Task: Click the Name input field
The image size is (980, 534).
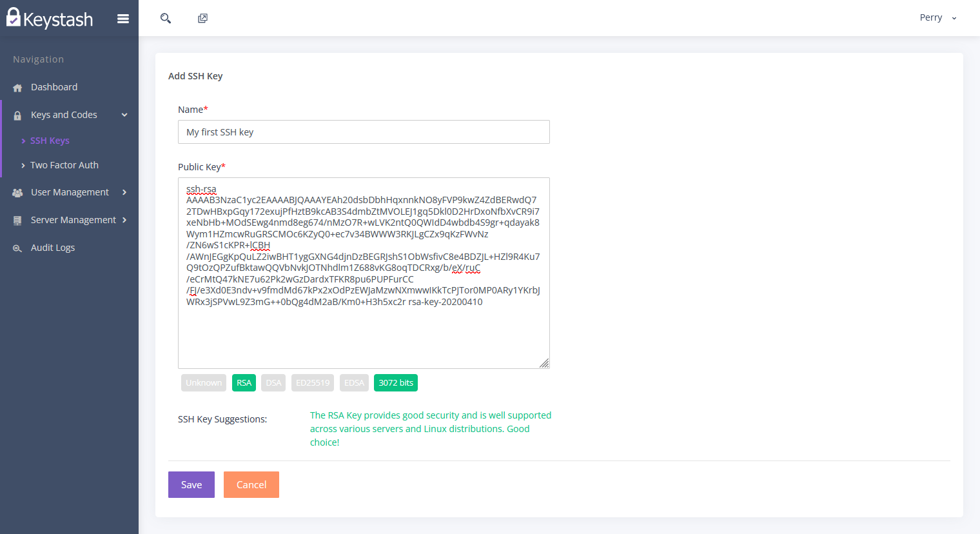Action: [x=364, y=132]
